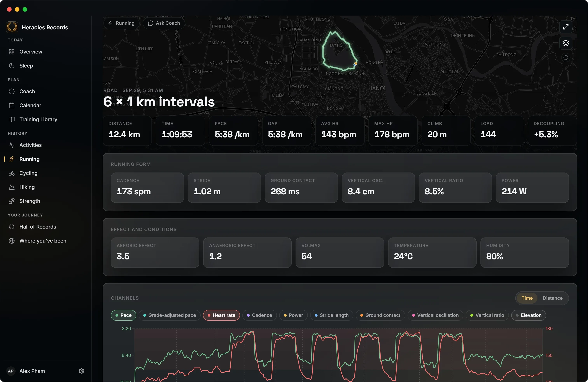Click the Ask Coach button
Screen dimensions: 588x382
[x=164, y=23]
